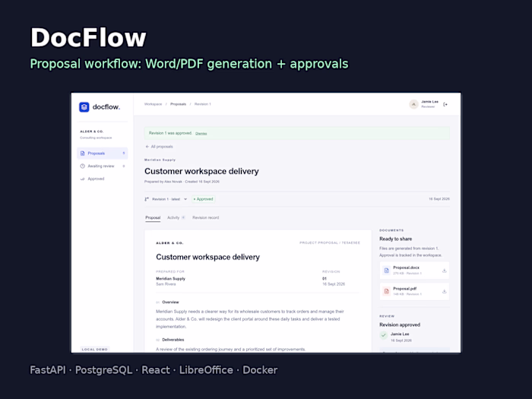The width and height of the screenshot is (532, 399).
Task: Click the Deliverables section heading
Action: pos(173,340)
